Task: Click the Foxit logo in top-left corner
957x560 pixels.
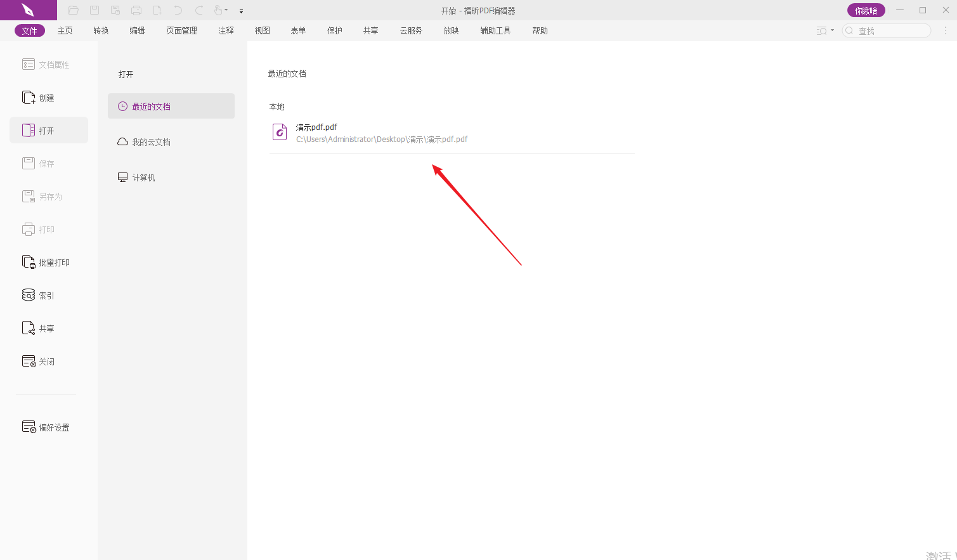Action: (28, 10)
